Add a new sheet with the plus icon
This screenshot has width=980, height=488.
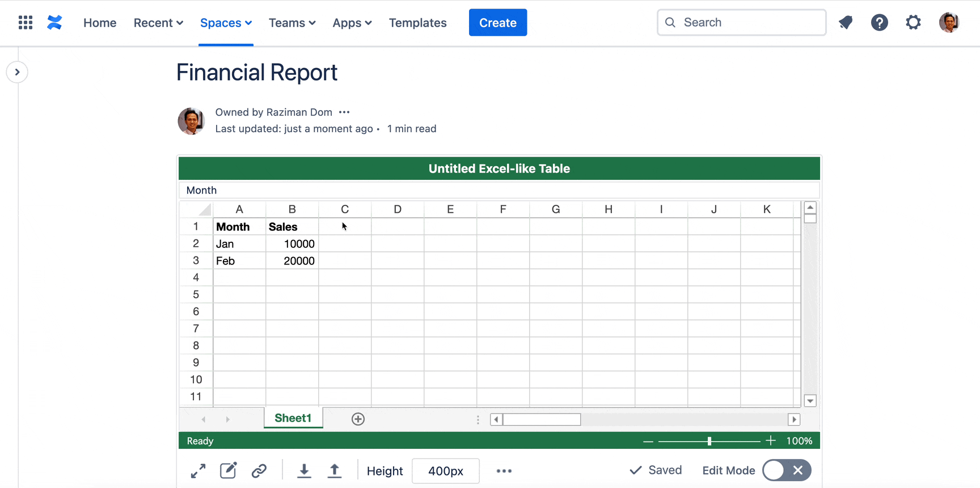[x=358, y=419]
